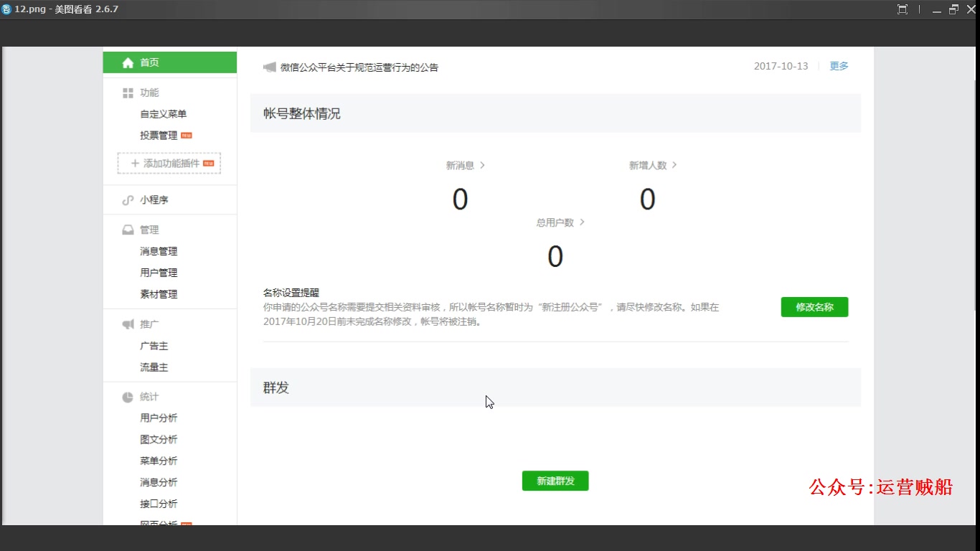The height and width of the screenshot is (551, 980).
Task: Open 小程序 section
Action: point(154,200)
